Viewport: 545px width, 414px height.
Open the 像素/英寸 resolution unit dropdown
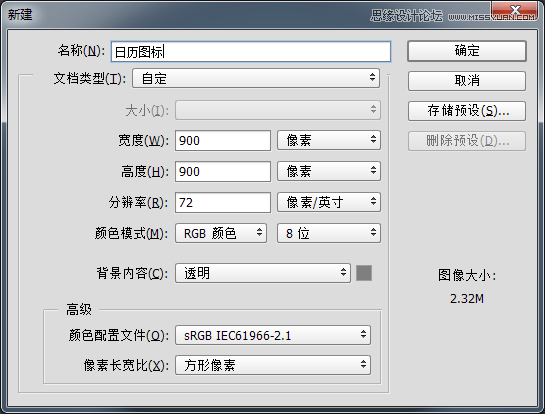coord(329,202)
